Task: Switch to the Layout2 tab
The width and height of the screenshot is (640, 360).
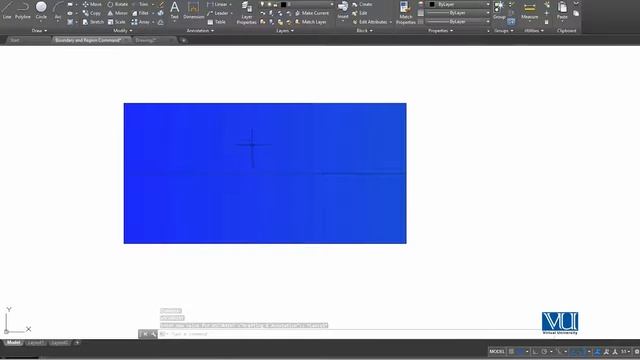Action: pyautogui.click(x=60, y=342)
